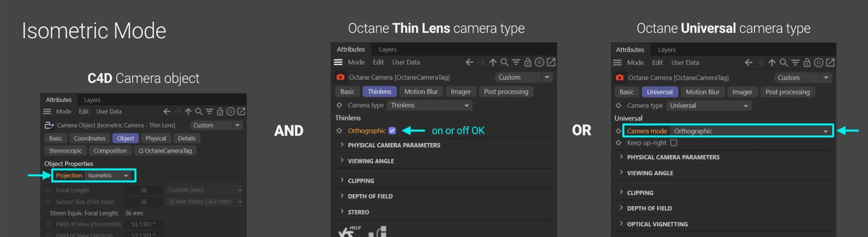Toggle lock icon in C4D Camera object panel

(220, 111)
